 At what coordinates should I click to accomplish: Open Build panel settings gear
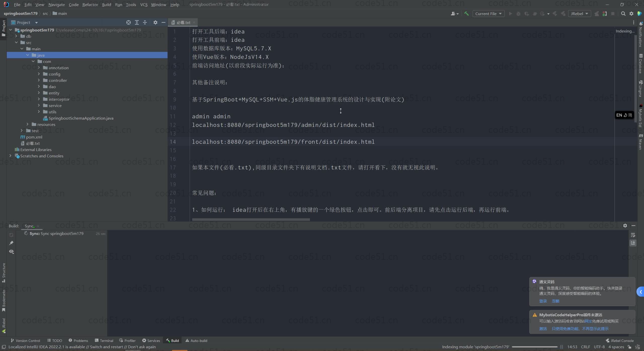[625, 226]
